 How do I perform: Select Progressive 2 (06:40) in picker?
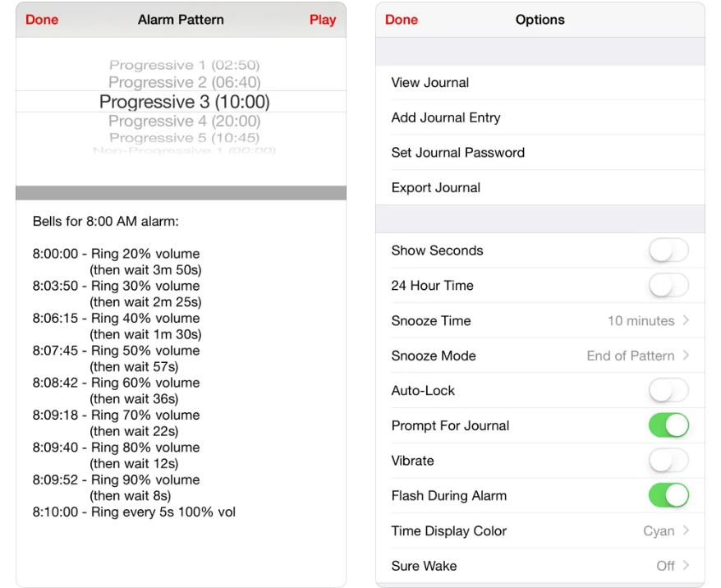[x=184, y=82]
